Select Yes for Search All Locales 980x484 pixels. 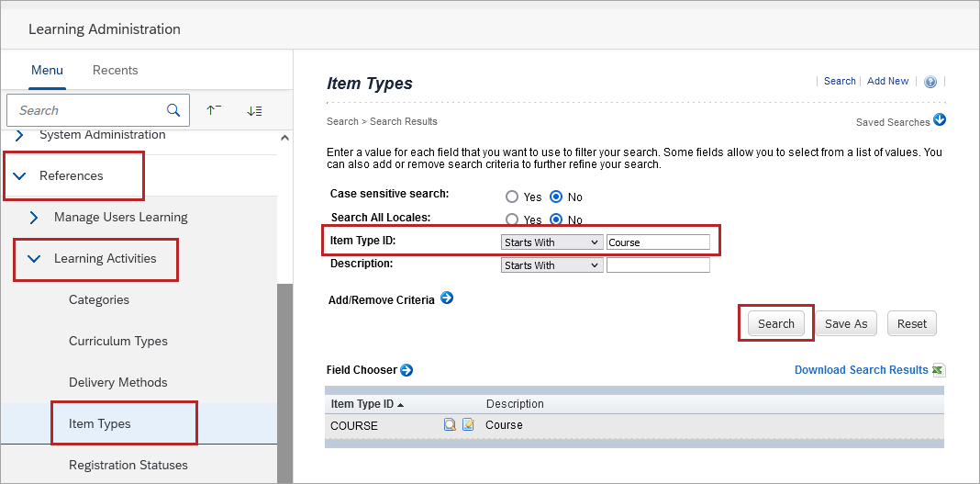click(512, 219)
